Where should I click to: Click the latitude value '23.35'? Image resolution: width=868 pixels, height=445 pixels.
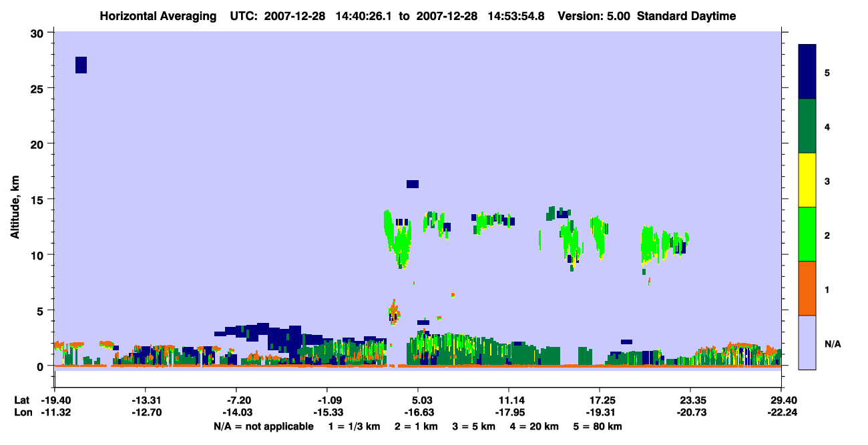point(690,400)
